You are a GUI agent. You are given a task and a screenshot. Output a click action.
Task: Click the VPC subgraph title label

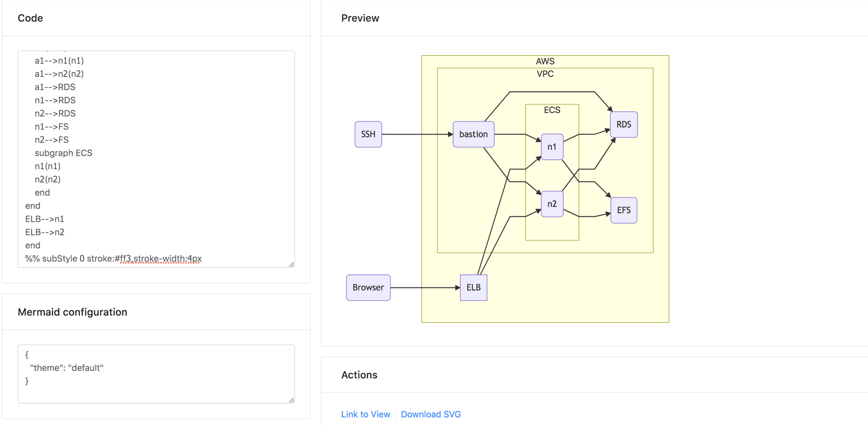(x=545, y=74)
